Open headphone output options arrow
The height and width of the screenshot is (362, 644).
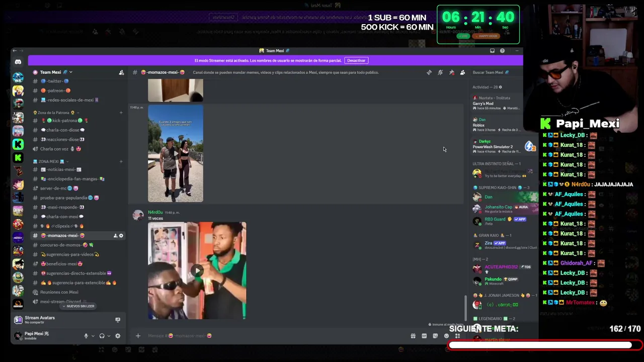tap(109, 336)
